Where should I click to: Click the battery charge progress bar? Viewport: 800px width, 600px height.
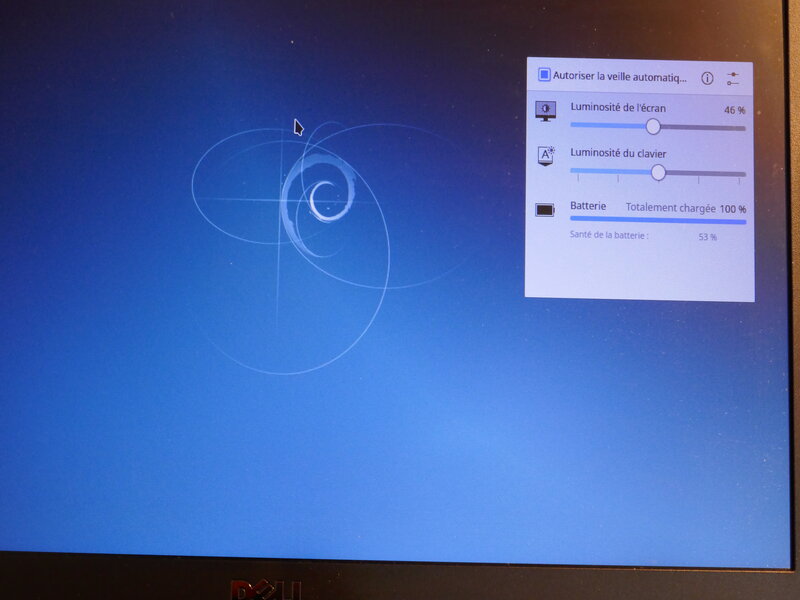pyautogui.click(x=658, y=220)
